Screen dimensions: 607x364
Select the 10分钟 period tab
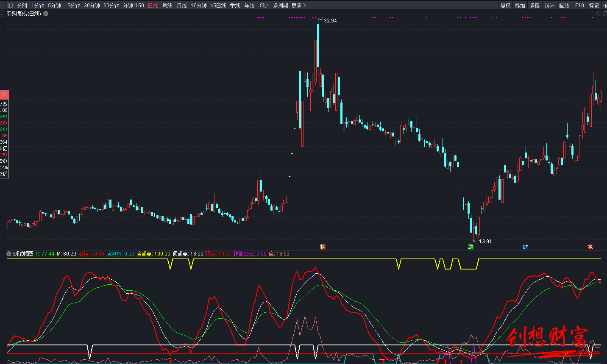pos(199,6)
